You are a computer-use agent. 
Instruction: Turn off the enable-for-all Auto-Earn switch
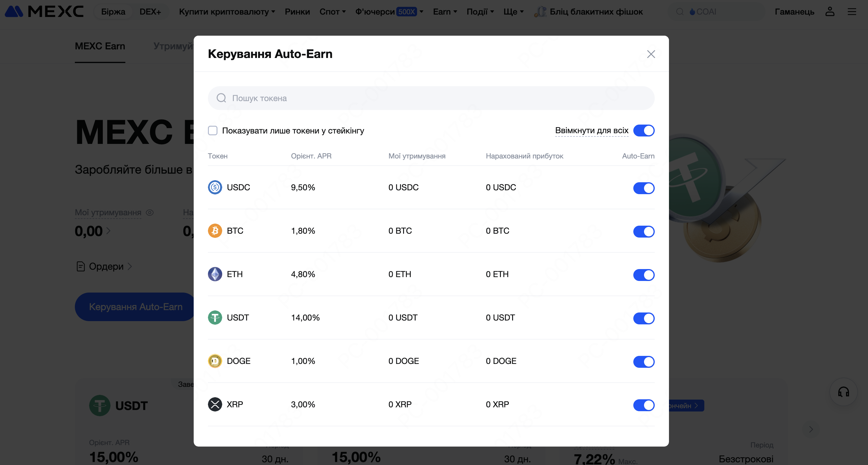(x=644, y=131)
